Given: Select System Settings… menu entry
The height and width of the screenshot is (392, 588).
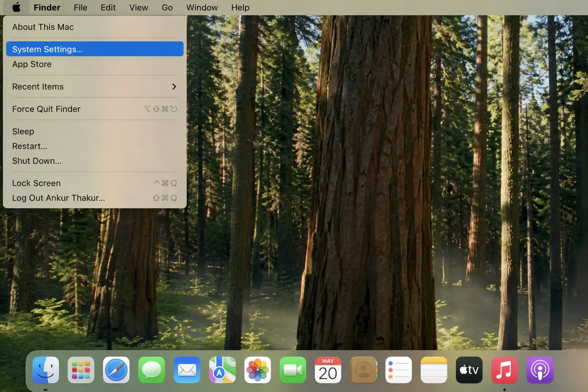Looking at the screenshot, I should [95, 49].
